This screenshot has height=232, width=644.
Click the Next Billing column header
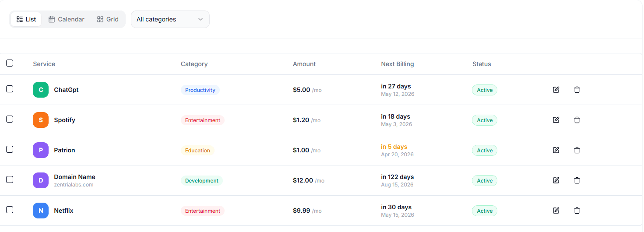[398, 64]
